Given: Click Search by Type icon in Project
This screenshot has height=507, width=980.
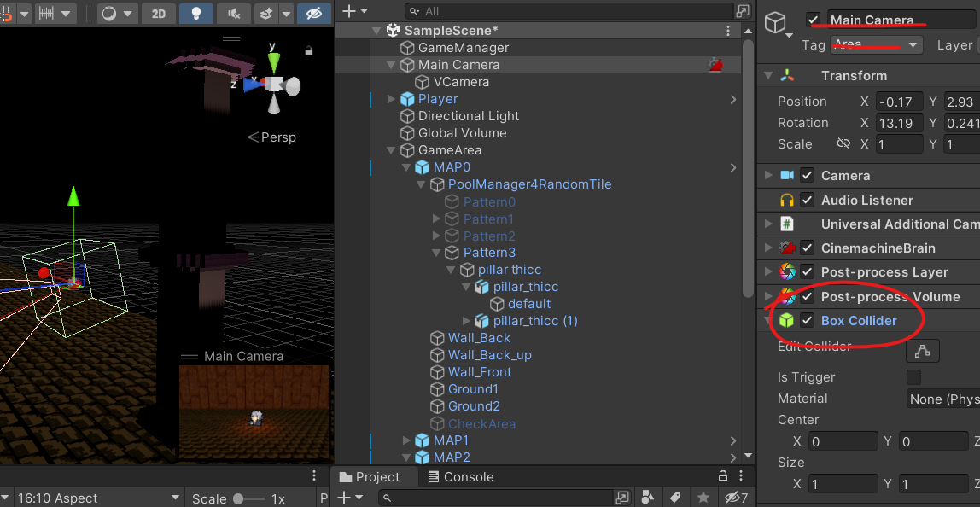Looking at the screenshot, I should [647, 498].
